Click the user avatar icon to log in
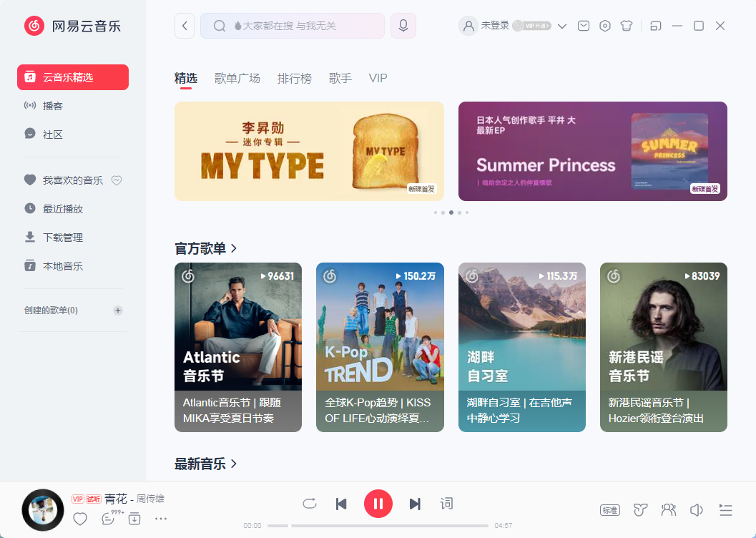756x538 pixels. (468, 26)
